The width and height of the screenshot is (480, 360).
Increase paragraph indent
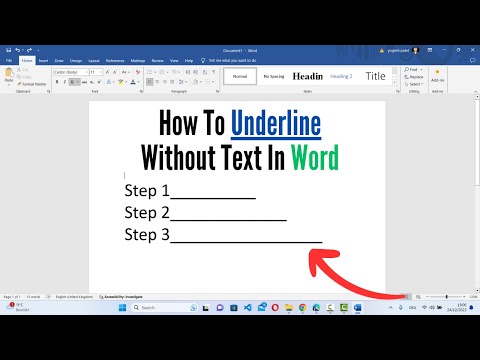196,72
